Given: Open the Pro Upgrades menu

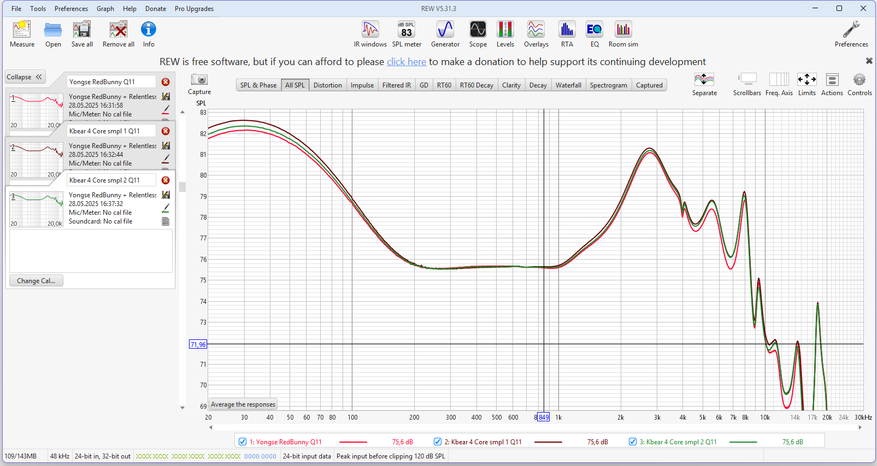Looking at the screenshot, I should 193,8.
